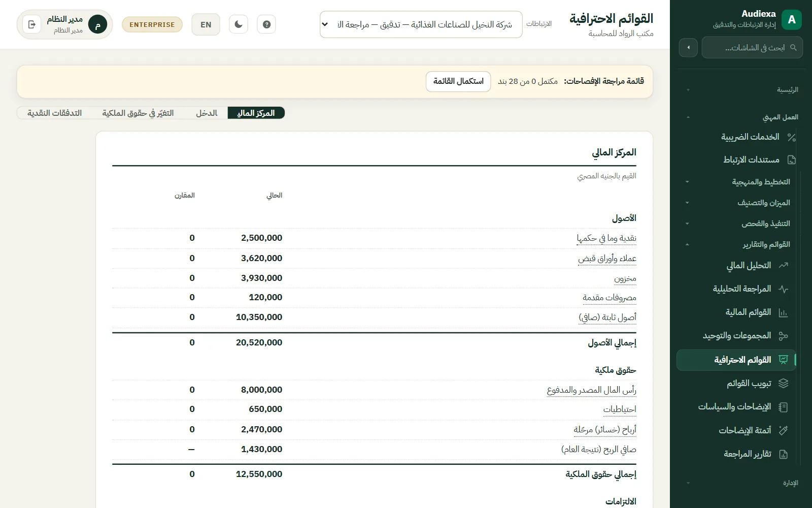Select the المركز المالي tab
This screenshot has height=508, width=812.
(256, 113)
